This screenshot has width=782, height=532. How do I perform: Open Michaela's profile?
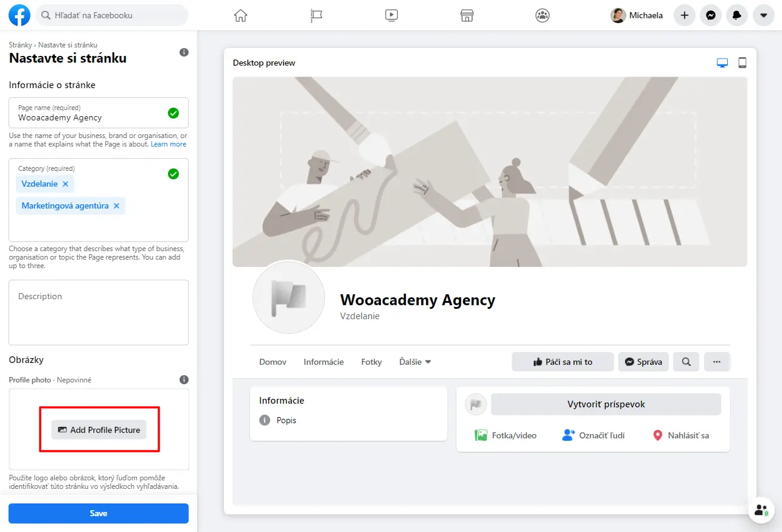click(x=637, y=15)
